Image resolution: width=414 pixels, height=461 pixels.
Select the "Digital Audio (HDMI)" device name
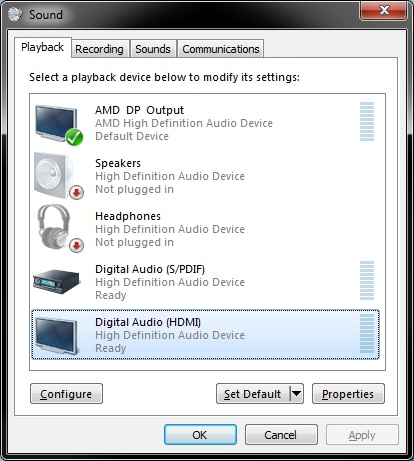tap(148, 322)
